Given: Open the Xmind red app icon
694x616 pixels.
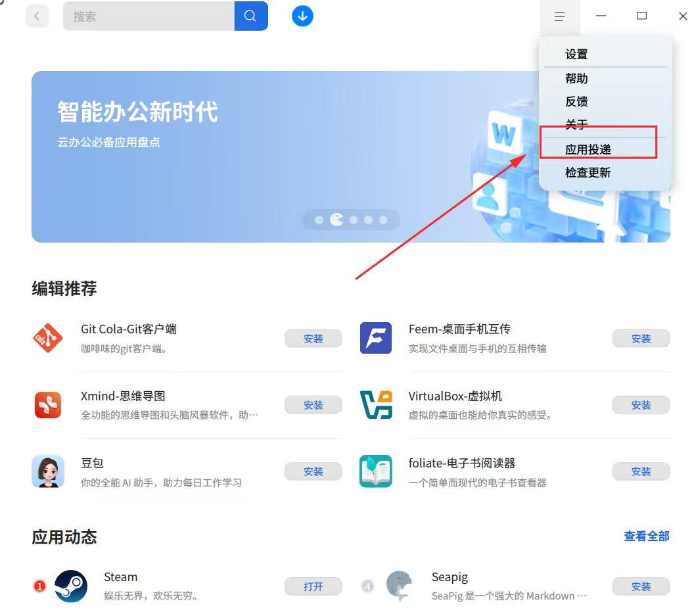Looking at the screenshot, I should coord(48,405).
